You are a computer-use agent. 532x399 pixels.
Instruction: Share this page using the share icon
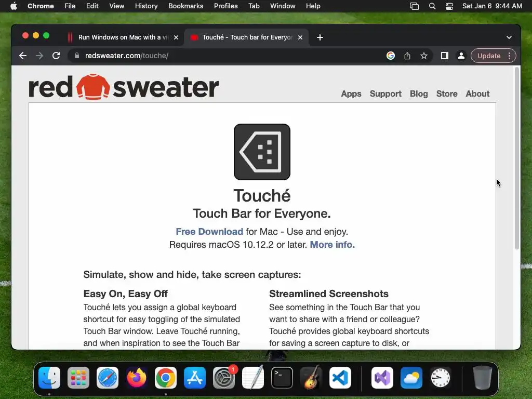click(407, 56)
